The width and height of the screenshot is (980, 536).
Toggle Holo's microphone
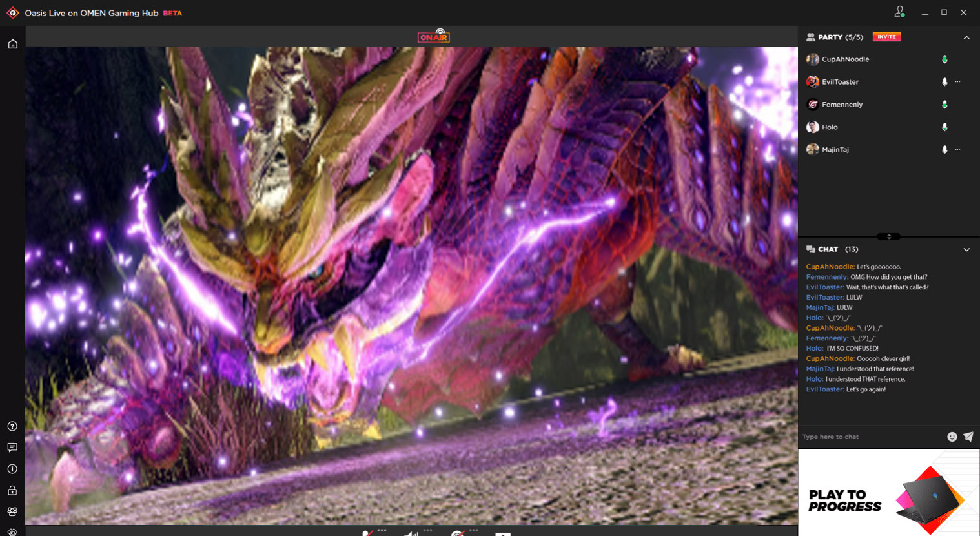coord(944,127)
